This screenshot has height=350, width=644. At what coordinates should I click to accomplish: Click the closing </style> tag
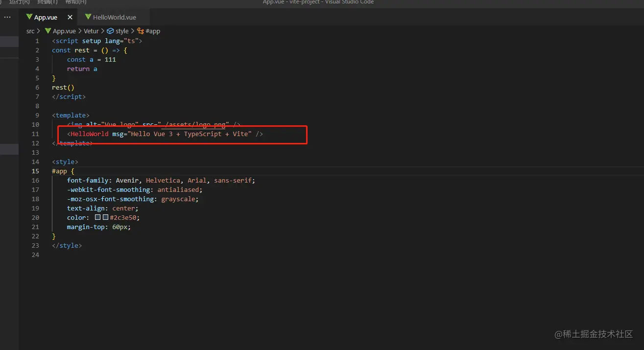(x=67, y=245)
